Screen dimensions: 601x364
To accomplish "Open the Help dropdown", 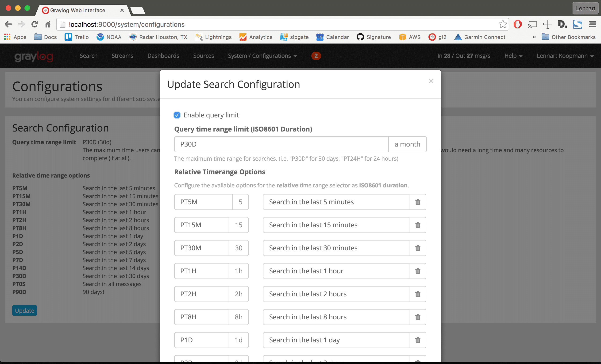I will coord(513,56).
